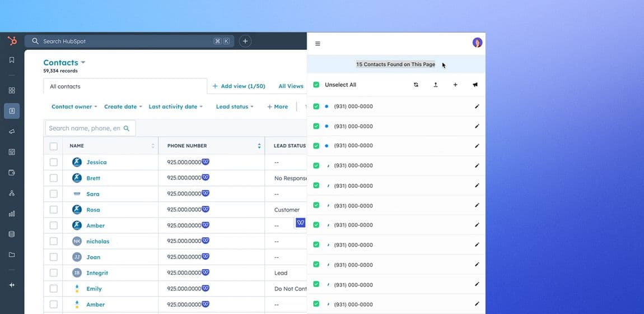Open the Marketing megaphone icon in the sidebar

(12, 131)
